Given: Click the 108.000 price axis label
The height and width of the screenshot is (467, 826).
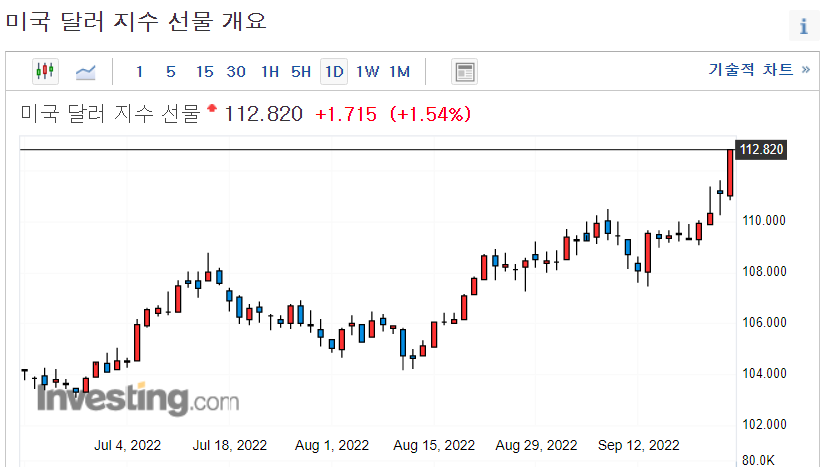Looking at the screenshot, I should (x=764, y=271).
